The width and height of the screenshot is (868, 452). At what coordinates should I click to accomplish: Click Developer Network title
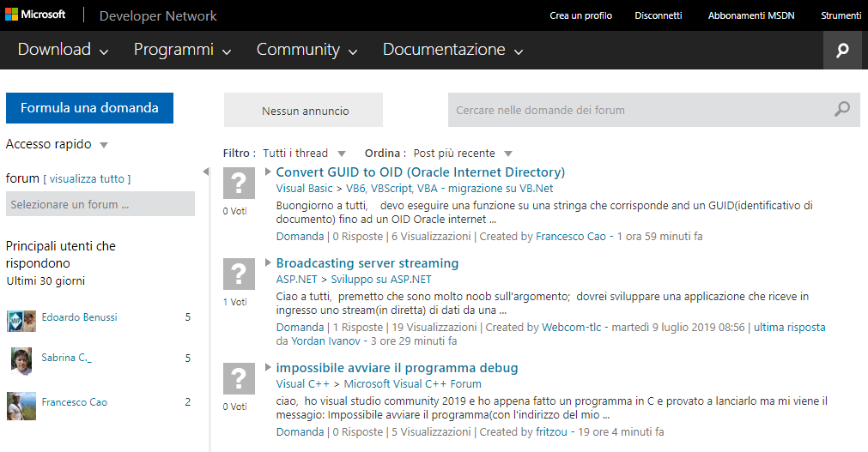[x=158, y=15]
